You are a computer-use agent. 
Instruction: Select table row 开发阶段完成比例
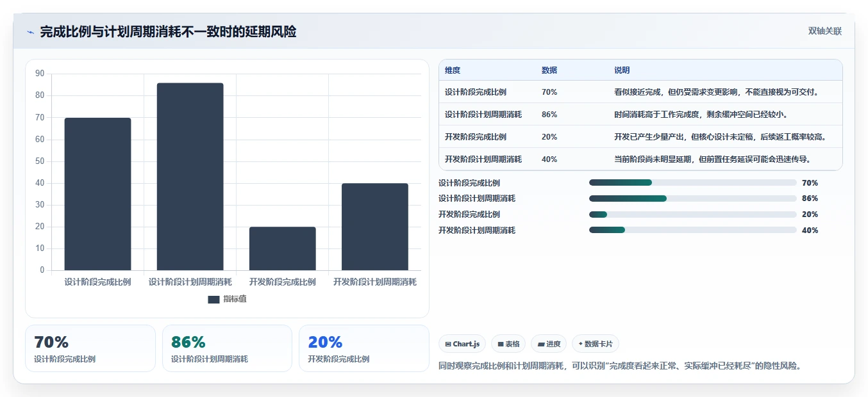[640, 136]
